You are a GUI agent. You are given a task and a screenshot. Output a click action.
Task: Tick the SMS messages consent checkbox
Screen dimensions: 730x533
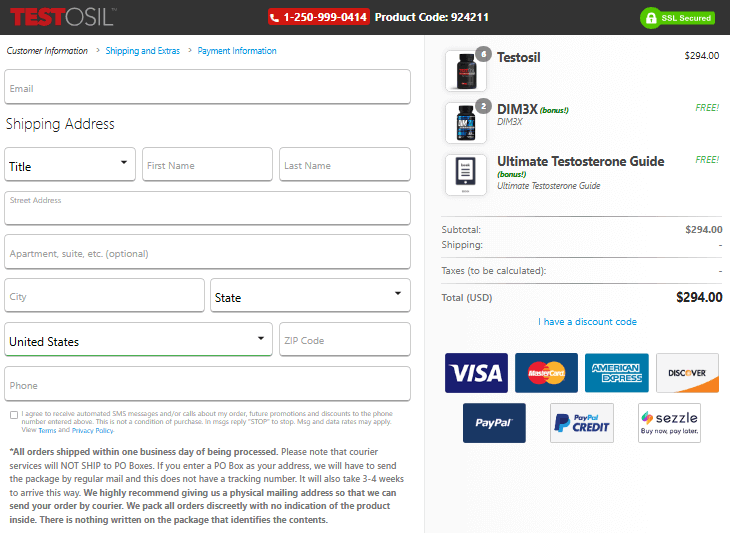pyautogui.click(x=14, y=415)
